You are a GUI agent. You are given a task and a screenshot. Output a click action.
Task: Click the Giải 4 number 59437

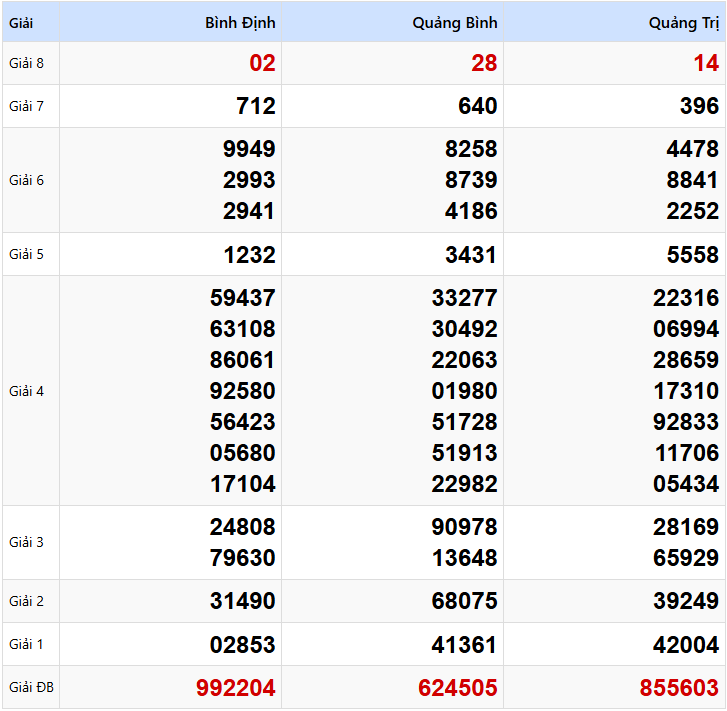coord(243,298)
